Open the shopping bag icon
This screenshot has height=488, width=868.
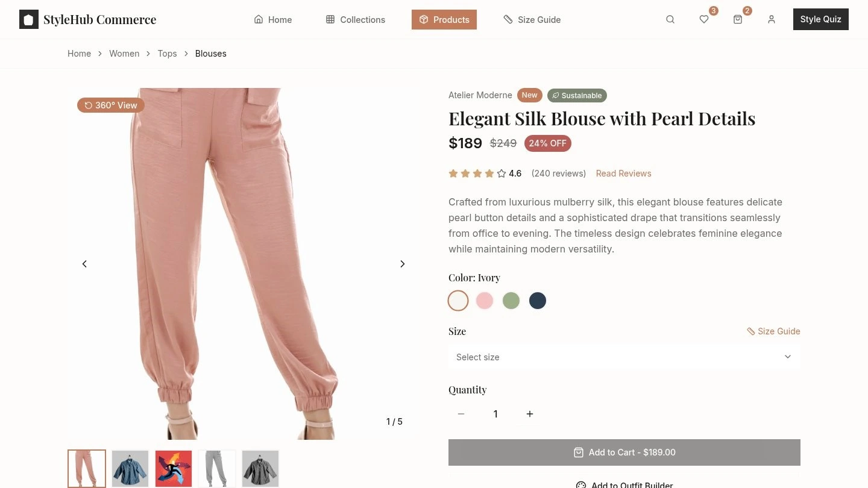point(738,19)
